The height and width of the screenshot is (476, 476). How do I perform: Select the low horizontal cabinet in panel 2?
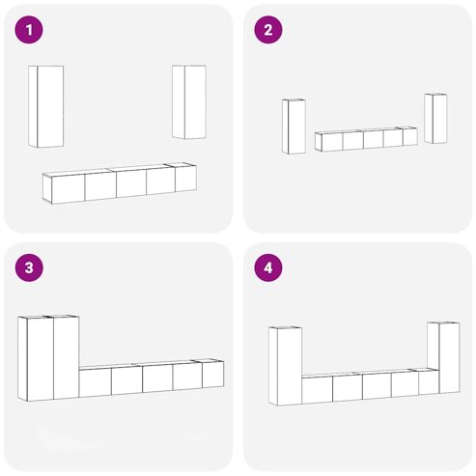click(x=366, y=139)
